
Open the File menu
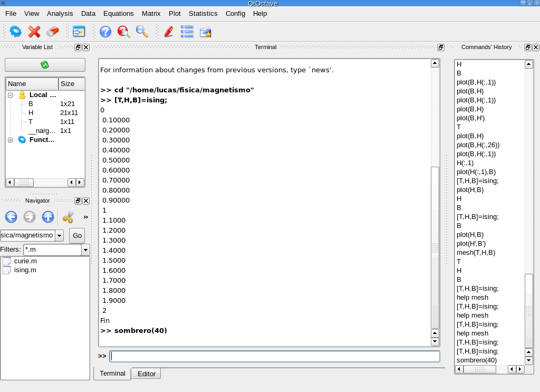11,13
